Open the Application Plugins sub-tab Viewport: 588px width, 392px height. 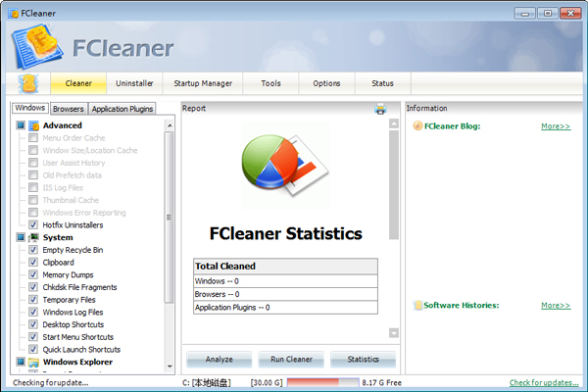[122, 109]
